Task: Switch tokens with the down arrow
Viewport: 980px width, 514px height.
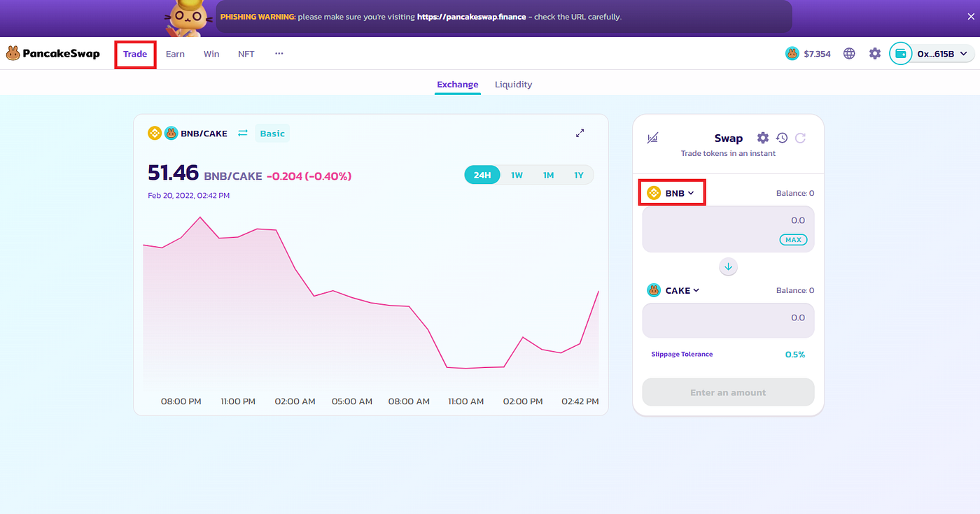Action: (x=728, y=266)
